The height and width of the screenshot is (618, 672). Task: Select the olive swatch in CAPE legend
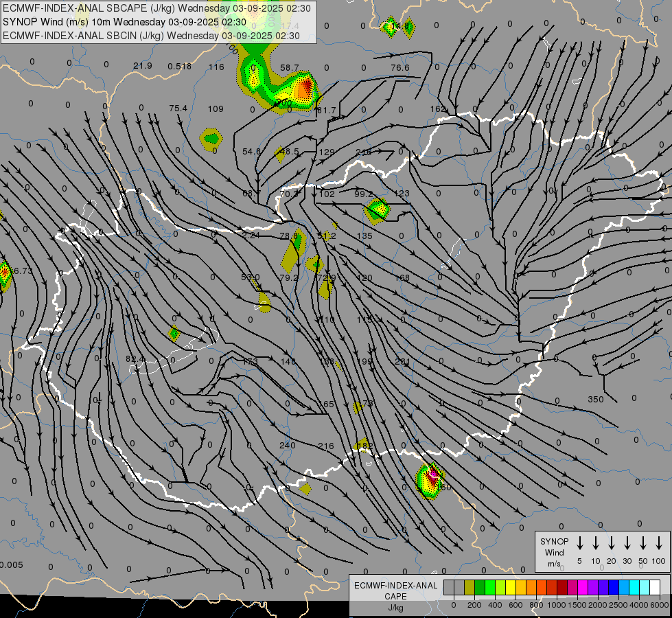[470, 588]
